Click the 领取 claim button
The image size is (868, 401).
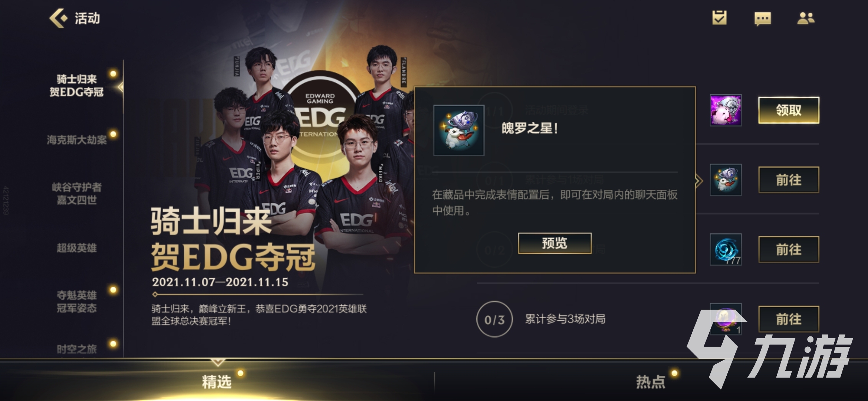[789, 110]
